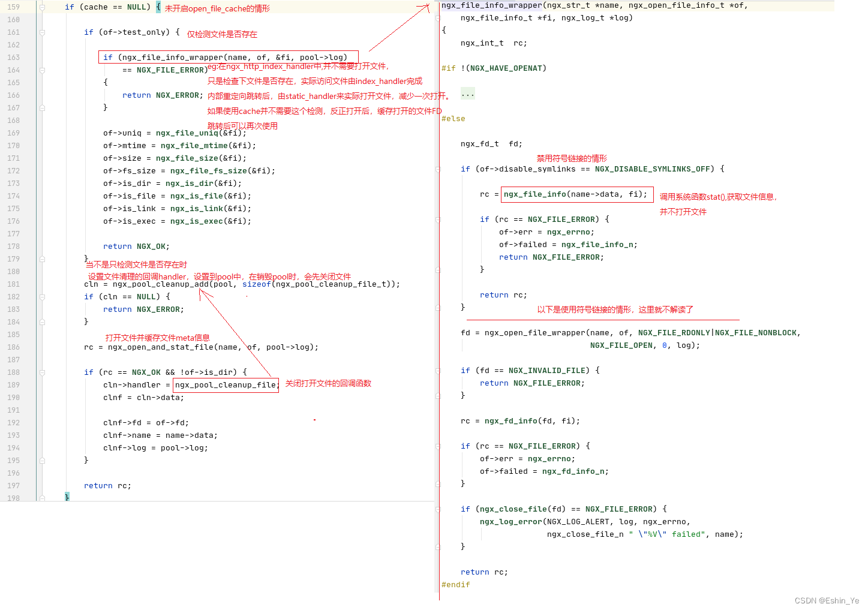Click the fold end marker at line 195
Screen dimensions: 868x610
tap(42, 461)
